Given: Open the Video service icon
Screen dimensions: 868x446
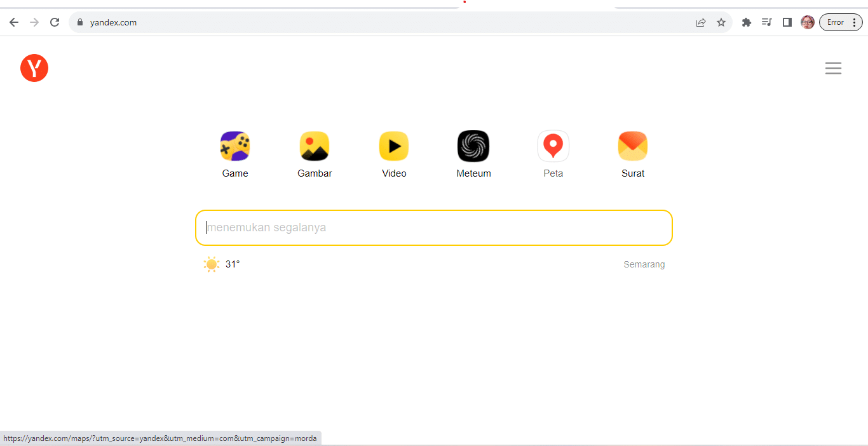Looking at the screenshot, I should (x=394, y=146).
